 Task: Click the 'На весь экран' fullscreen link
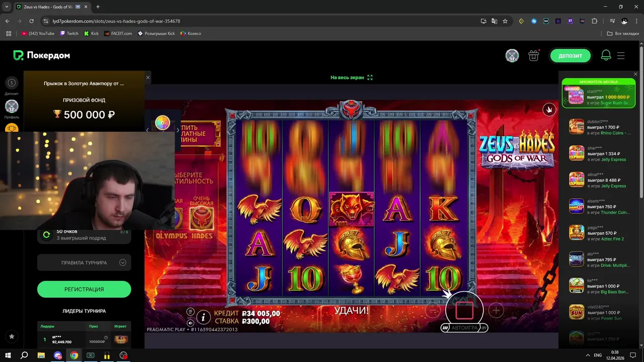tap(351, 77)
